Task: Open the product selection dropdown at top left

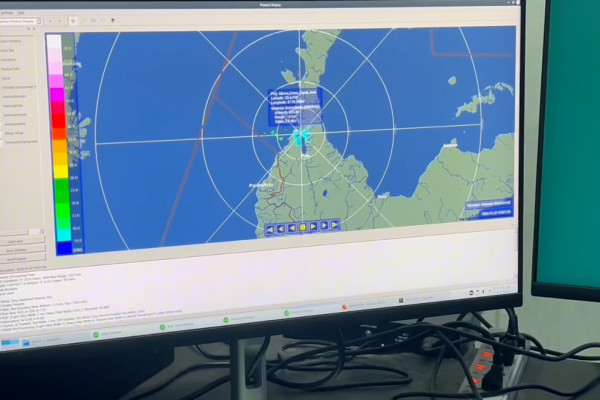Action: (20, 22)
